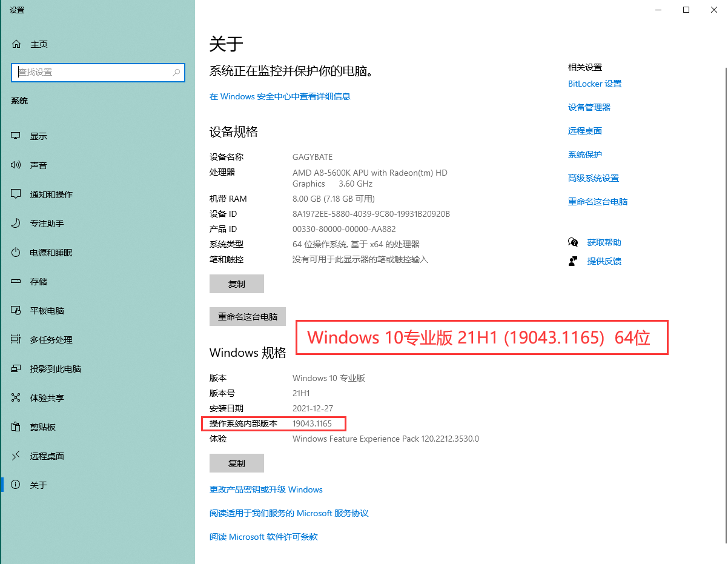Screen dimensions: 728x564
Task: Open Clipboard icon in sidebar
Action: click(x=16, y=427)
